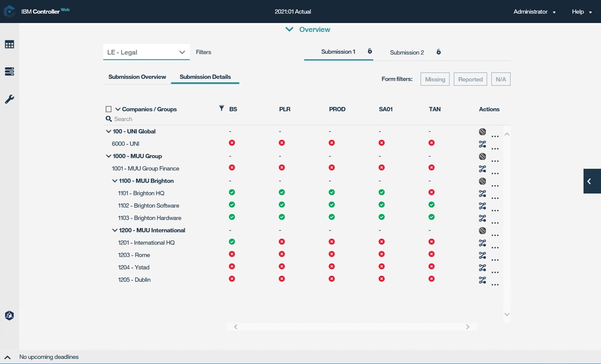Viewport: 601px width, 364px height.
Task: Click the red BS status for 1203 - Rome
Action: coord(232,254)
